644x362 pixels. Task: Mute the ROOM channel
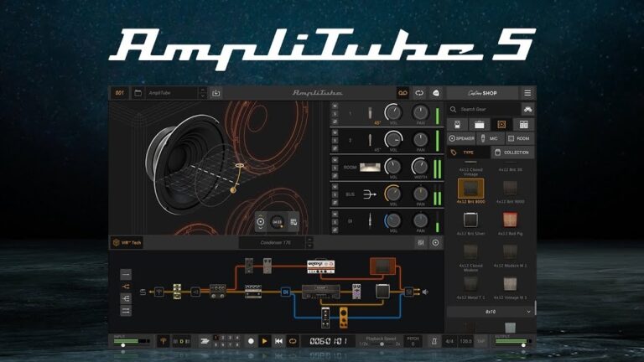click(335, 160)
